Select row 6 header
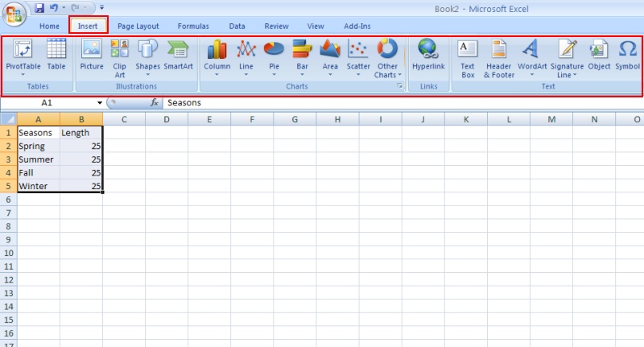The height and width of the screenshot is (347, 644). [x=8, y=200]
